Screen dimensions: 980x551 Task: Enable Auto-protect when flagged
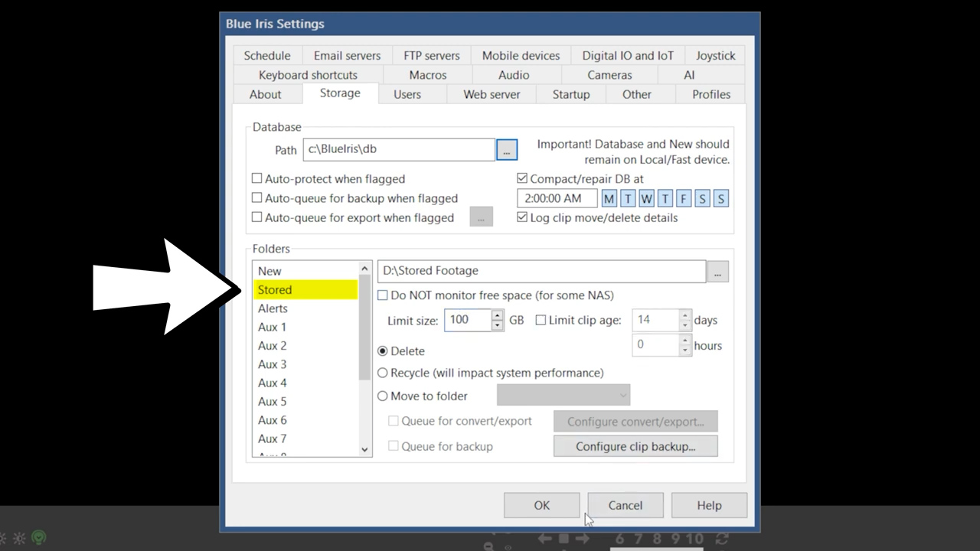tap(257, 178)
